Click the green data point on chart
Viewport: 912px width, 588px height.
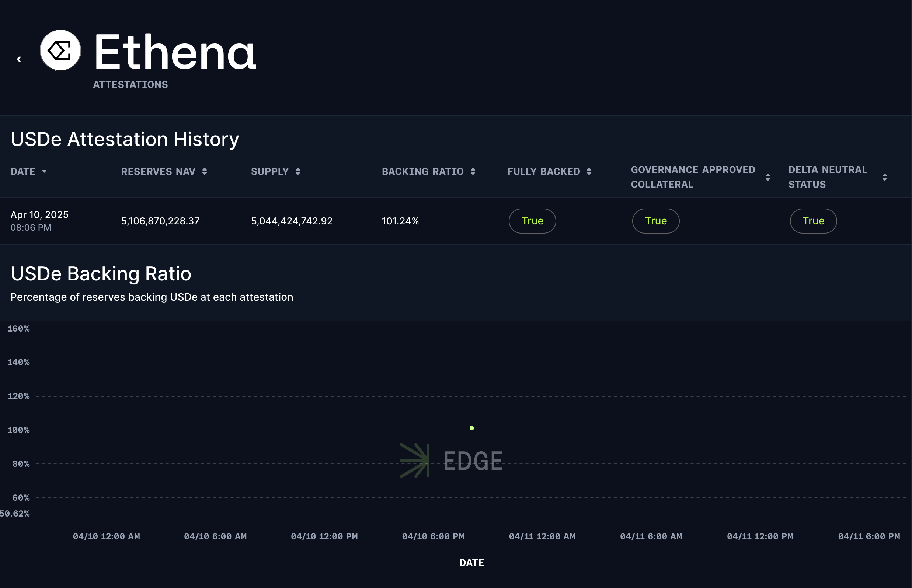(472, 428)
